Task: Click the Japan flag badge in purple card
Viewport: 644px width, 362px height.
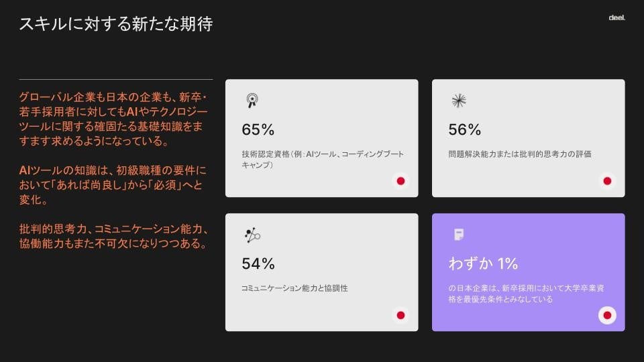Action: point(607,315)
